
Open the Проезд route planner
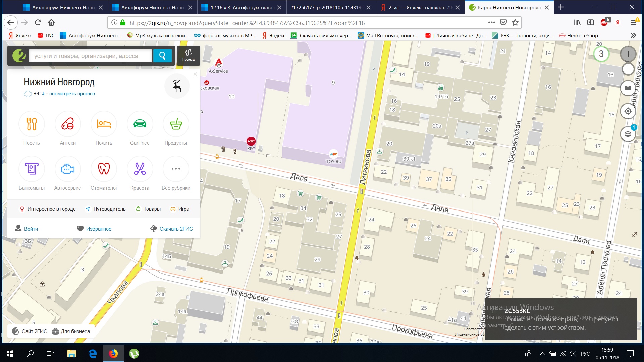pyautogui.click(x=189, y=55)
